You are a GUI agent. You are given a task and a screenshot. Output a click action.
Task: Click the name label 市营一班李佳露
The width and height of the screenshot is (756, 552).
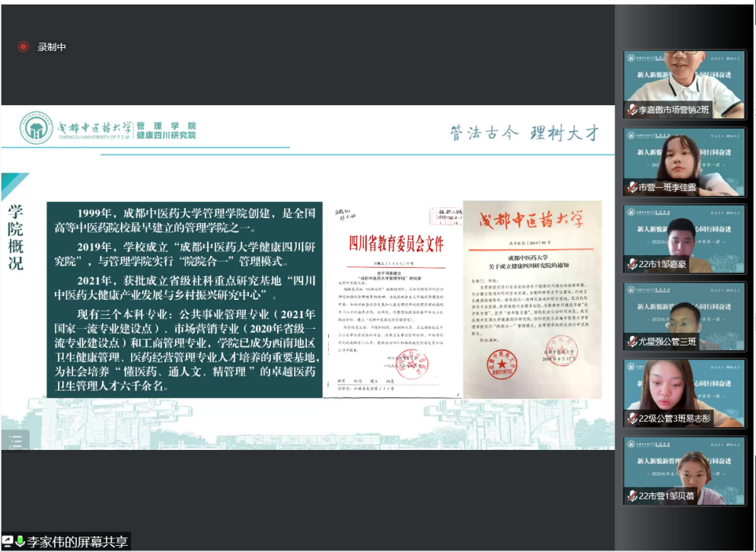(668, 187)
